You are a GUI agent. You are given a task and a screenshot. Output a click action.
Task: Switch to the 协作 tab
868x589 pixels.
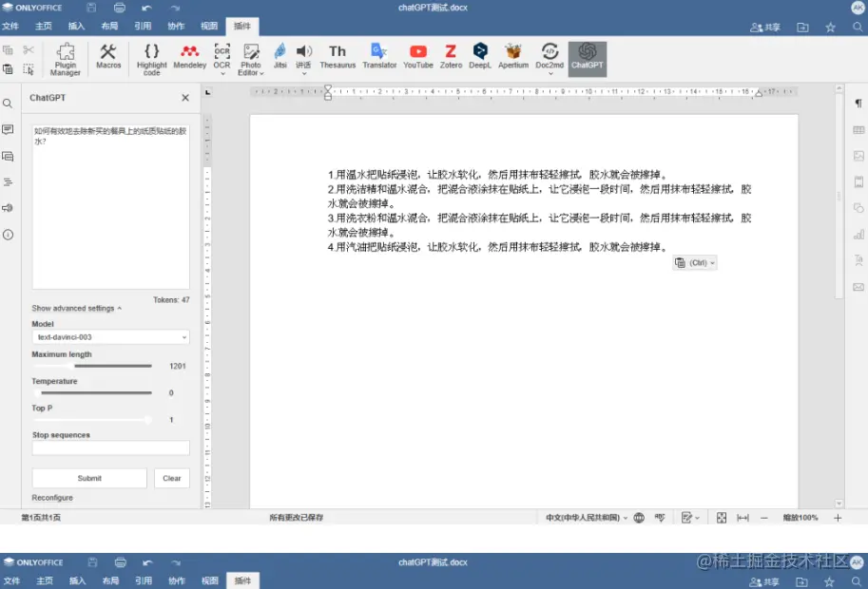176,26
